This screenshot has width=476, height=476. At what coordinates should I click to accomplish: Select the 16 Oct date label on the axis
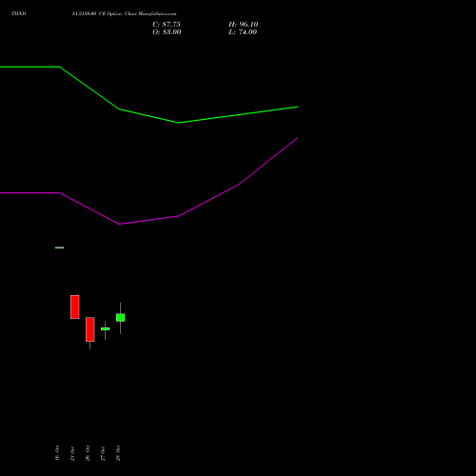pyautogui.click(x=57, y=453)
